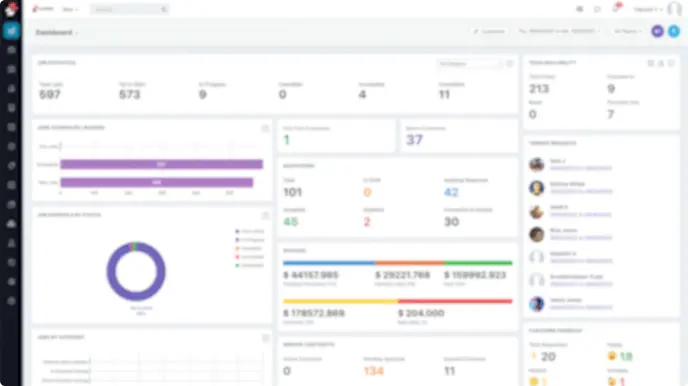Screen dimensions: 688x386
Task: Click the notification bell with red badge
Action: pyautogui.click(x=616, y=8)
